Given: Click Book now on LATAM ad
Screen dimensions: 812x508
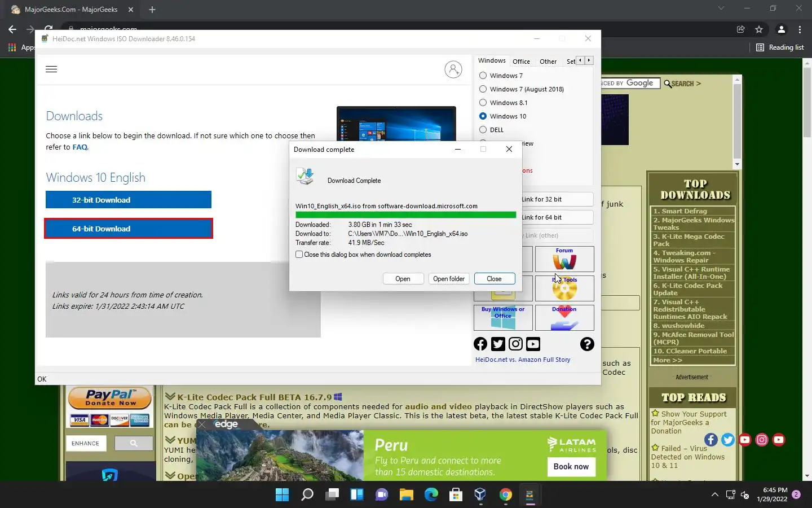Looking at the screenshot, I should [571, 467].
